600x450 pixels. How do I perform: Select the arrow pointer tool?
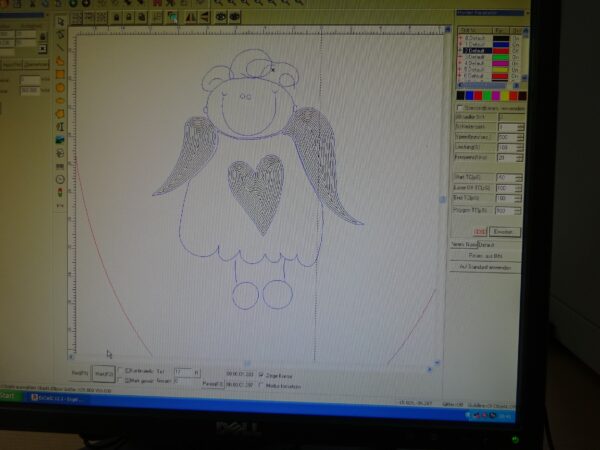[x=60, y=21]
